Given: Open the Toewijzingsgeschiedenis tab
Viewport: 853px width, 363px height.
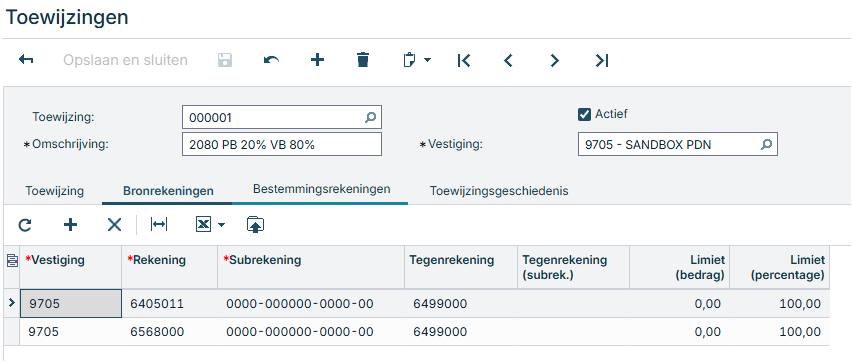Looking at the screenshot, I should 499,191.
